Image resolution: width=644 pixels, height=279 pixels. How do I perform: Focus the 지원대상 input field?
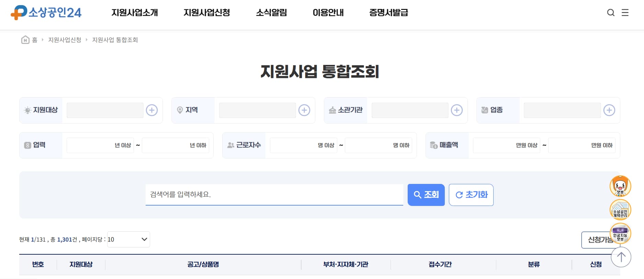(x=105, y=110)
